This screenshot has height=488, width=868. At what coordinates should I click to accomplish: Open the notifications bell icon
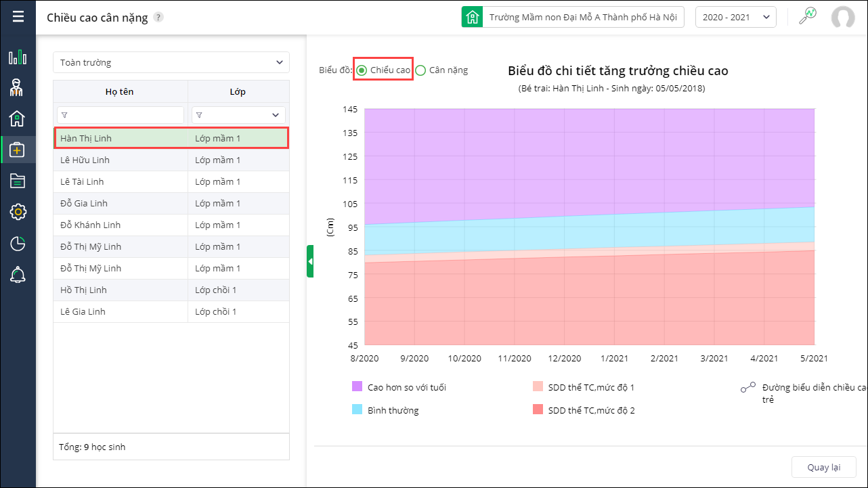coord(18,275)
